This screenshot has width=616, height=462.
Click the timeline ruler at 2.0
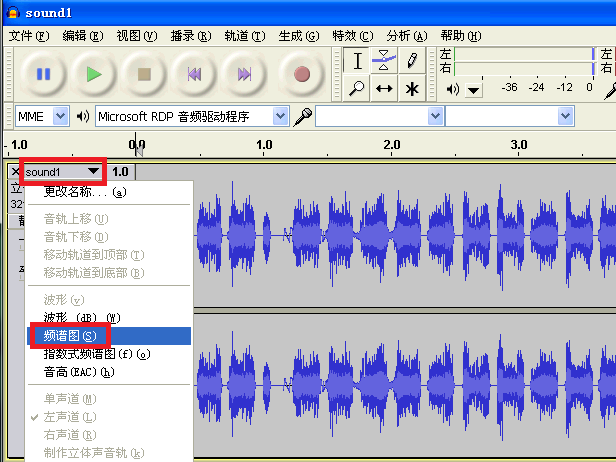point(392,145)
